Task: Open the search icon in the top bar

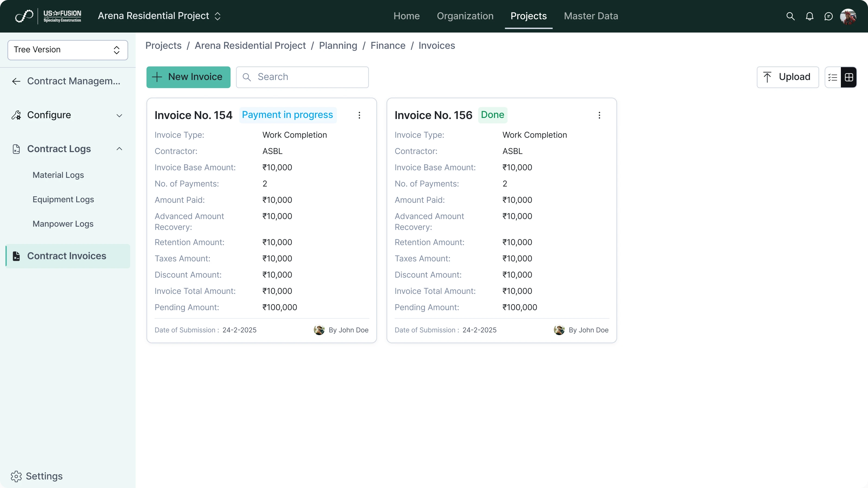Action: [790, 16]
